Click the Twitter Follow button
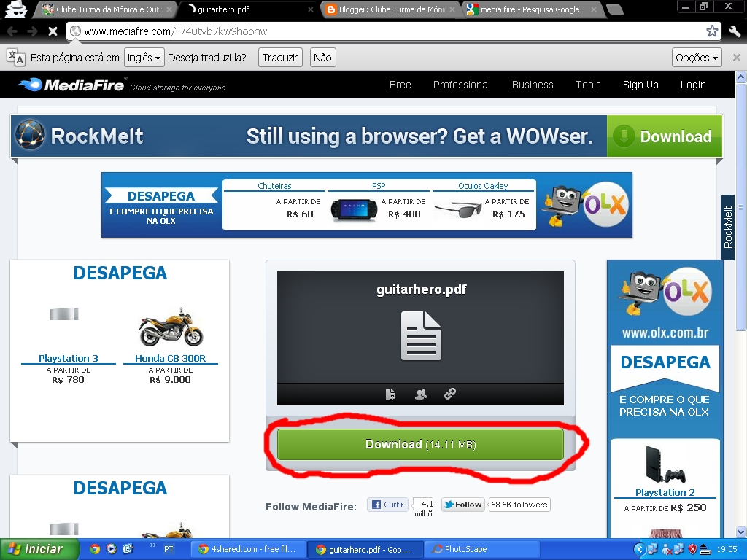Screen dimensions: 747x560 [462, 505]
